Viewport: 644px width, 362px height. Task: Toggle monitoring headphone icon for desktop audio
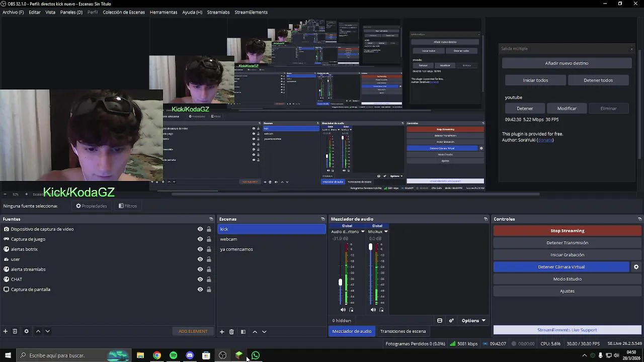tap(351, 310)
